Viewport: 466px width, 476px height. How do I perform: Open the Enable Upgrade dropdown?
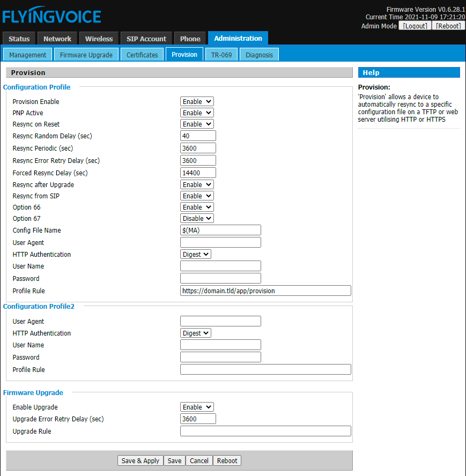tap(196, 407)
